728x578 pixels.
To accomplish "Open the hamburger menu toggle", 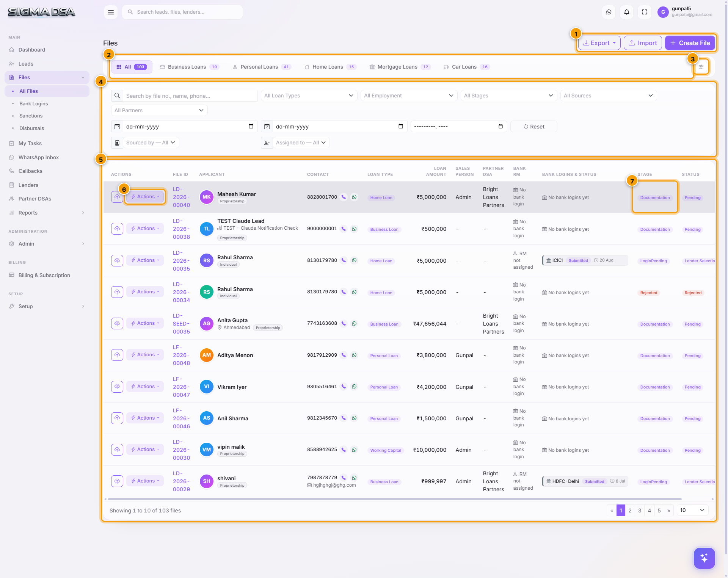I will click(x=111, y=12).
